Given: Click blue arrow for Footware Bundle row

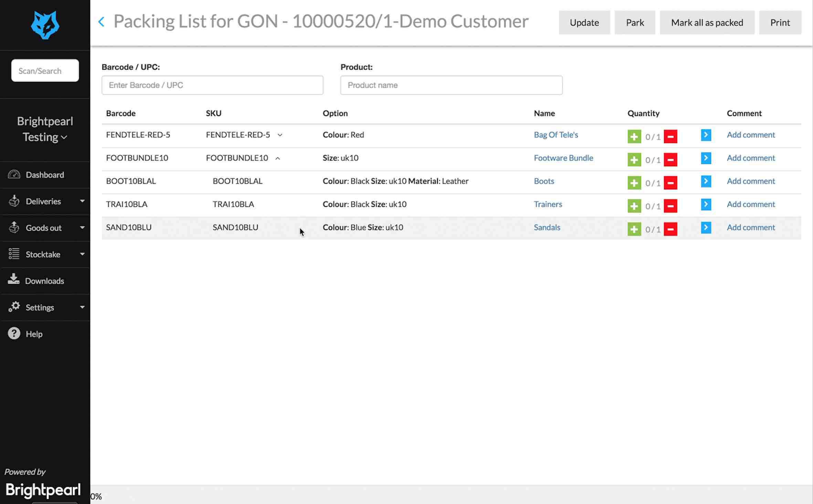Looking at the screenshot, I should point(706,158).
